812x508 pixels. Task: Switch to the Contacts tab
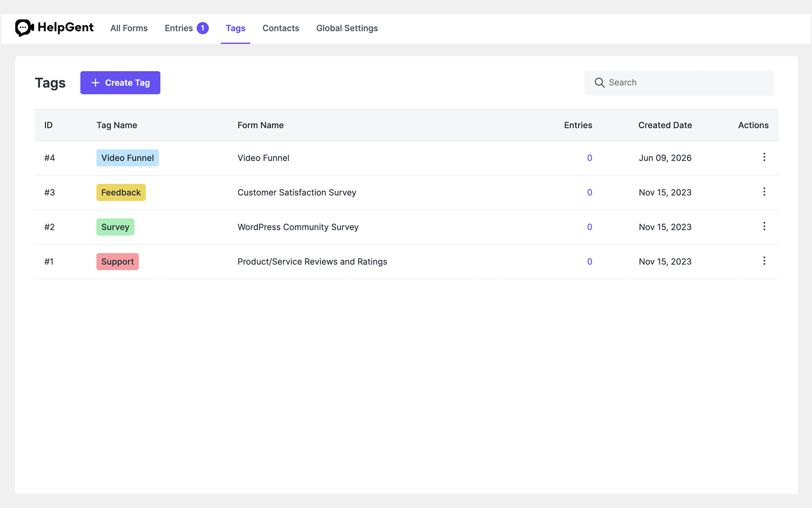pos(281,28)
